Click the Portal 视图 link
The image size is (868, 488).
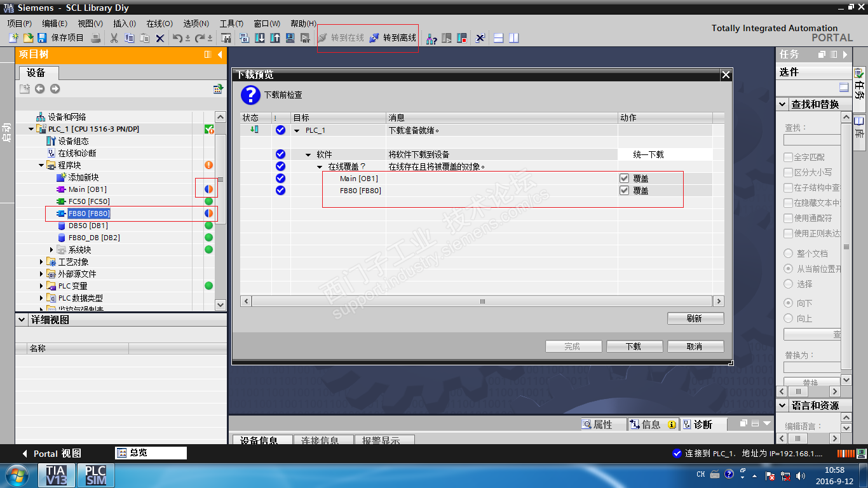pos(51,454)
